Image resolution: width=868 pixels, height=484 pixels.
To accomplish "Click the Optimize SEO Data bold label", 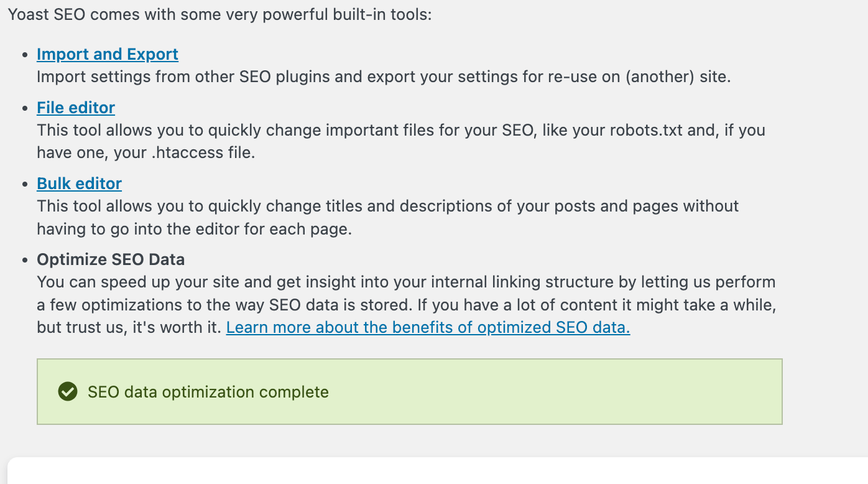I will [x=111, y=259].
